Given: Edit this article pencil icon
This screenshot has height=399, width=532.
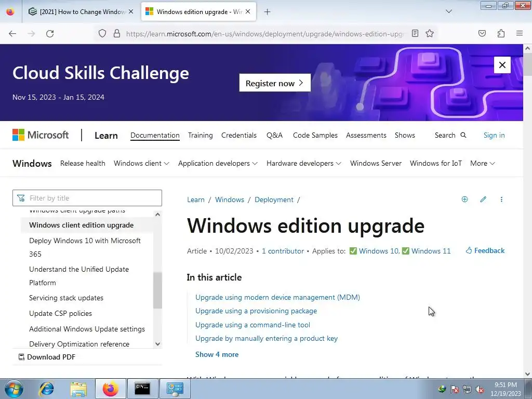Looking at the screenshot, I should (483, 199).
